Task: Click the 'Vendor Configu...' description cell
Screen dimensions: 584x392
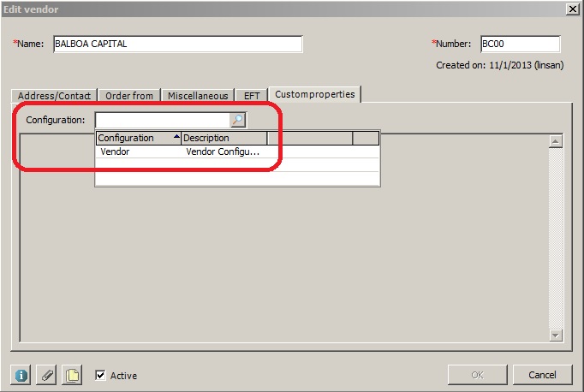Action: tap(223, 151)
